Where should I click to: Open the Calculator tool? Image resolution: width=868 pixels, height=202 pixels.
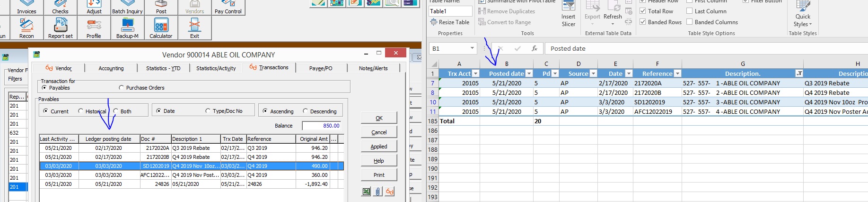[x=161, y=28]
